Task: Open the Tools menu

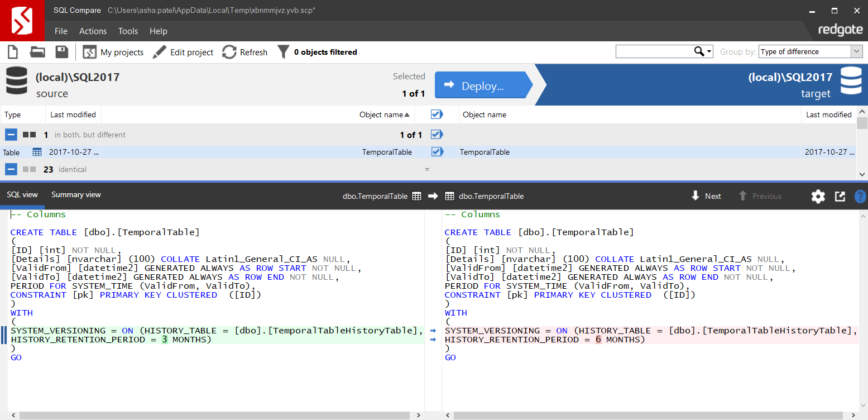Action: tap(128, 31)
